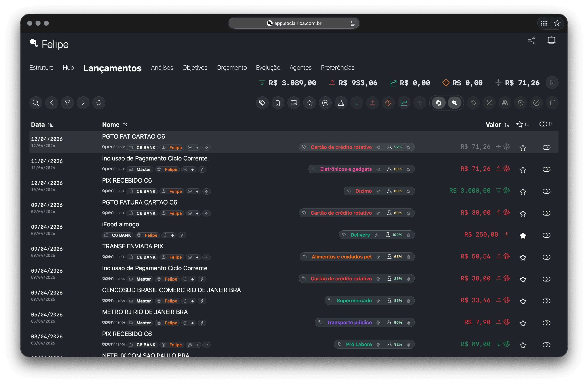Screen dimensions: 588x384
Task: Click the flask experiment icon
Action: coord(341,103)
